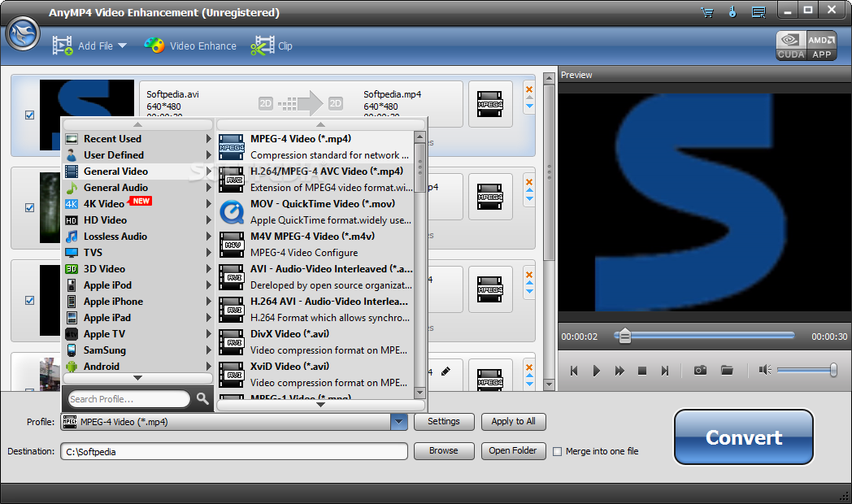
Task: Choose AVI - Audio-Video Interleaved format
Action: coord(315,277)
